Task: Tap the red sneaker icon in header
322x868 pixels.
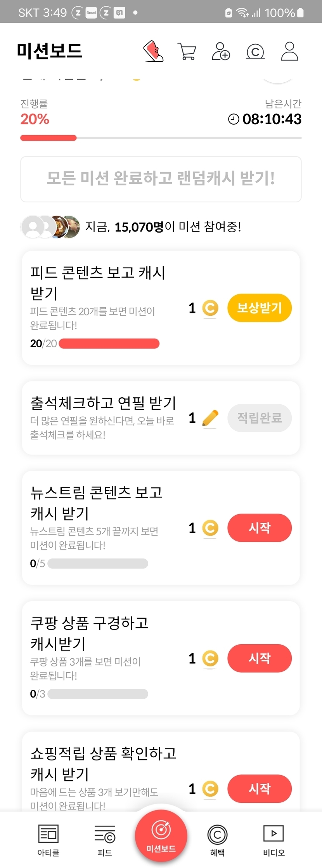Action: [x=154, y=51]
